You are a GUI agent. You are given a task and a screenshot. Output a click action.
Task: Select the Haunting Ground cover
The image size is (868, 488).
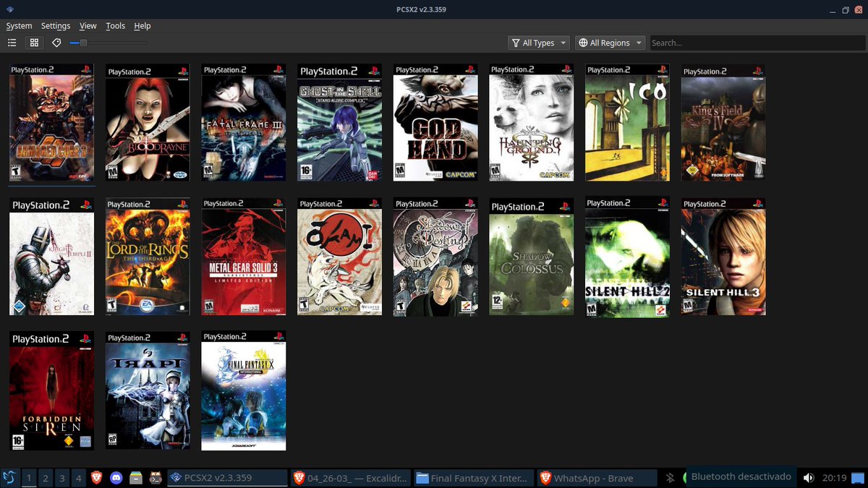point(532,122)
